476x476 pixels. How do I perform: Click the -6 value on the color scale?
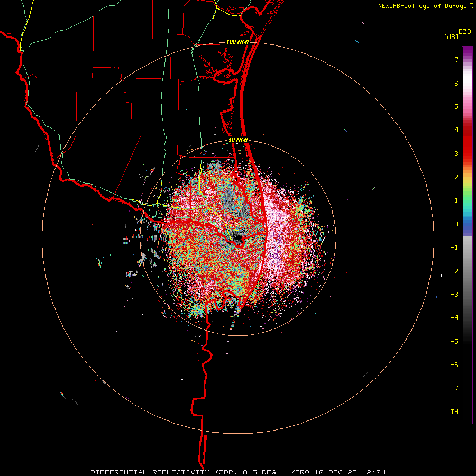click(x=454, y=365)
